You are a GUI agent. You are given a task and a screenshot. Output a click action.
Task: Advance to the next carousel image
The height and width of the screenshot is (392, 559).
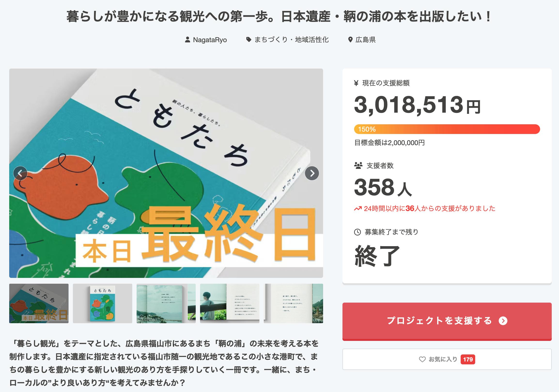[x=312, y=173]
